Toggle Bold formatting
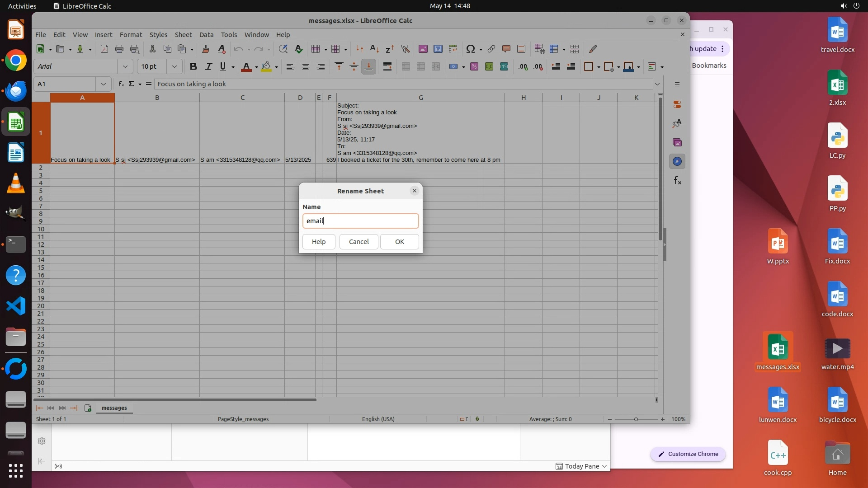 click(193, 67)
